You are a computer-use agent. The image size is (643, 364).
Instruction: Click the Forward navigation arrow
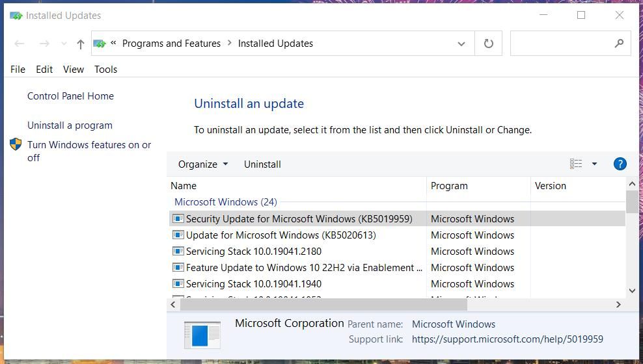[x=44, y=44]
